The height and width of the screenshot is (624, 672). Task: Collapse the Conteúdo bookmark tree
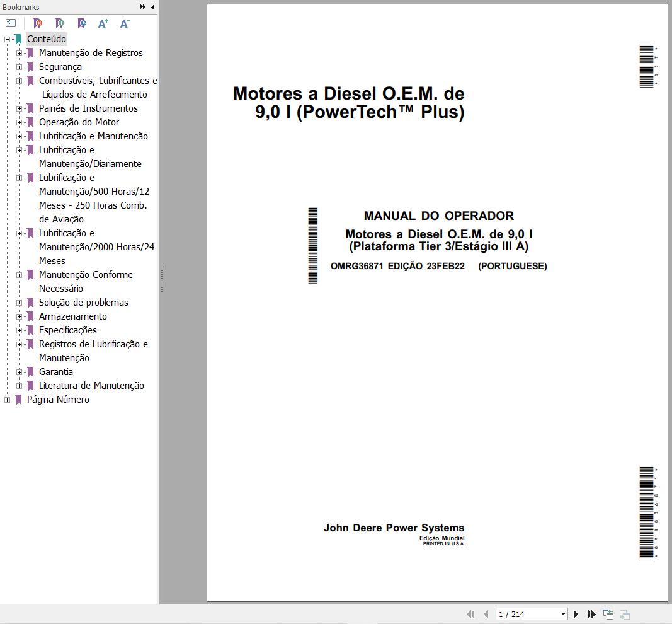click(7, 39)
